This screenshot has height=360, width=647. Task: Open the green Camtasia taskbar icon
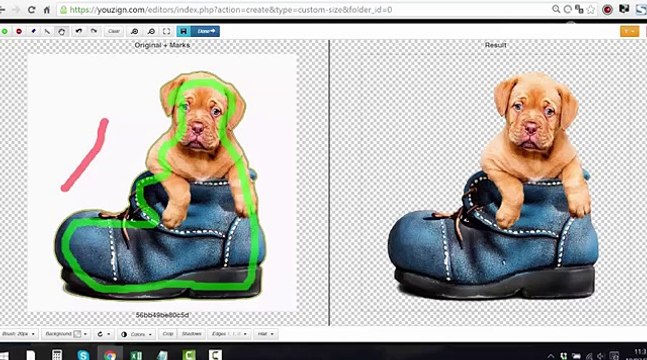pos(189,354)
